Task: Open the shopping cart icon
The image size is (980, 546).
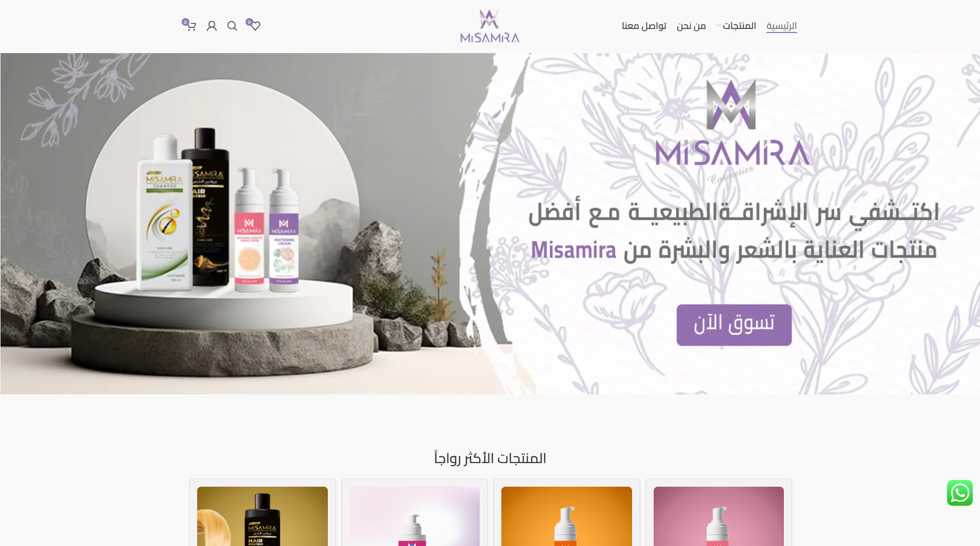Action: pyautogui.click(x=191, y=26)
